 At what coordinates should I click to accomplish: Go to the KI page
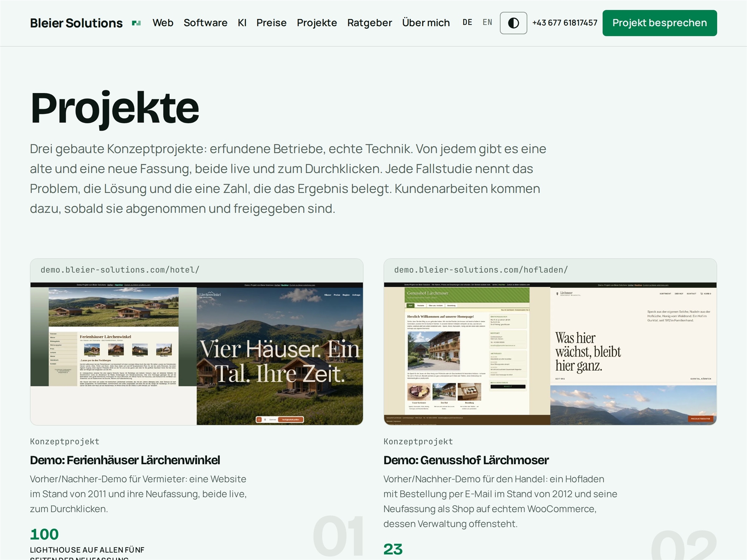click(x=242, y=23)
